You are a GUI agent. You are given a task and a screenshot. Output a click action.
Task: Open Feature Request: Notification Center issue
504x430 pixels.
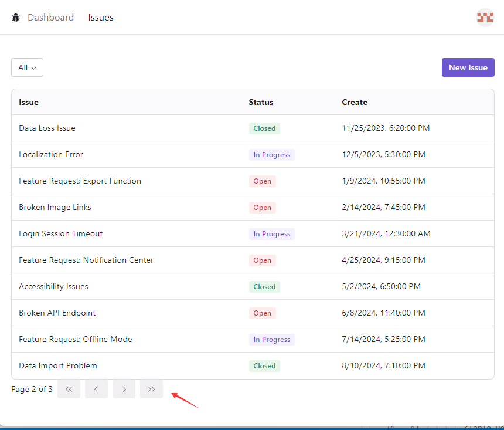(86, 260)
